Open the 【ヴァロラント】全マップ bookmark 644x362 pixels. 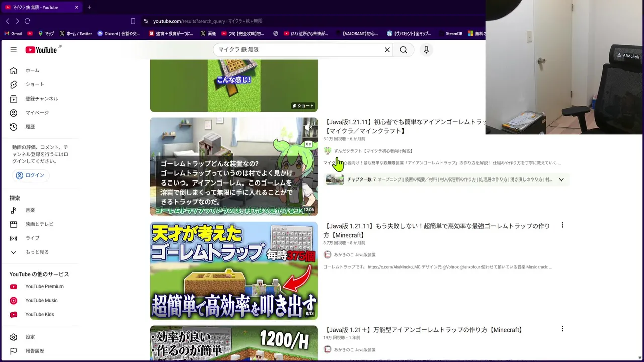click(409, 34)
